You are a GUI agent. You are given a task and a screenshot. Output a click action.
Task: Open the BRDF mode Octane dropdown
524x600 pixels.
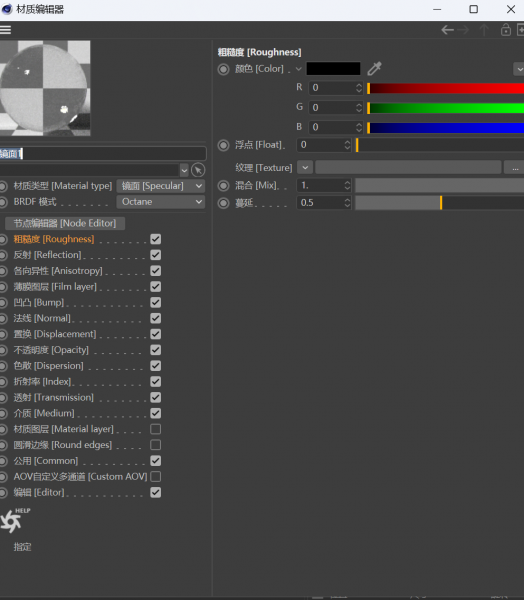click(160, 202)
